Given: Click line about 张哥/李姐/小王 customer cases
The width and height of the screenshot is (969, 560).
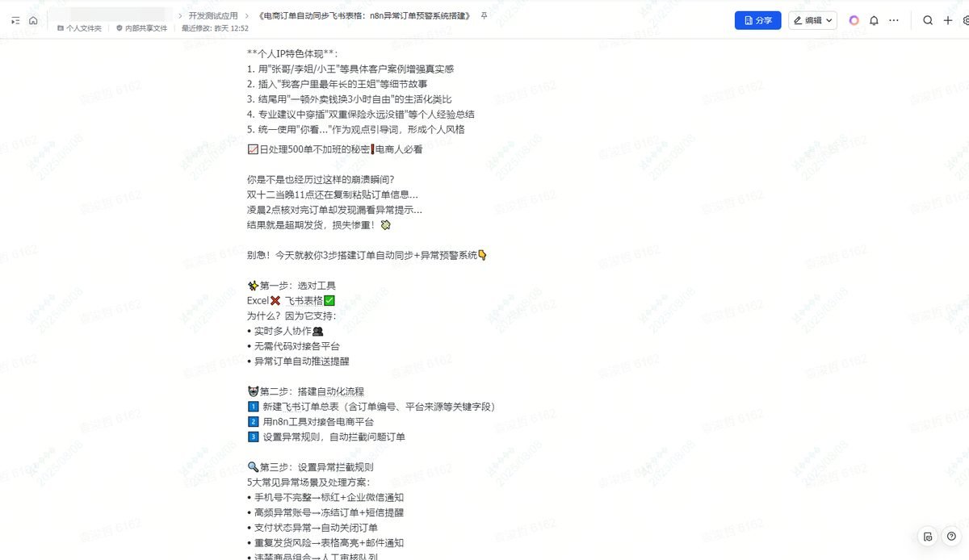Looking at the screenshot, I should (350, 69).
